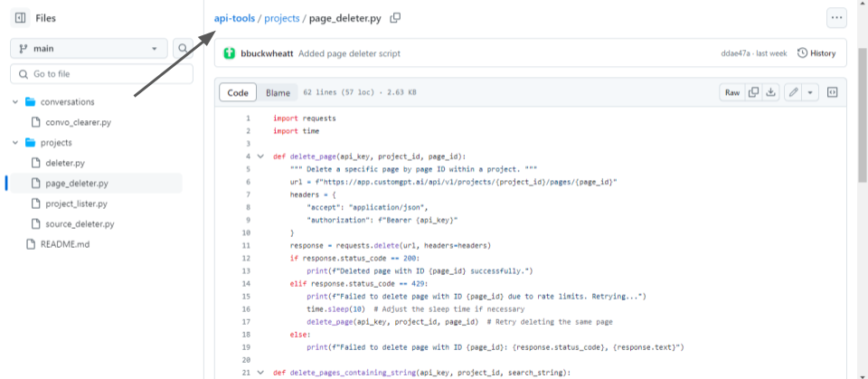Open source_deleter.py file
The height and width of the screenshot is (379, 868).
tap(80, 224)
